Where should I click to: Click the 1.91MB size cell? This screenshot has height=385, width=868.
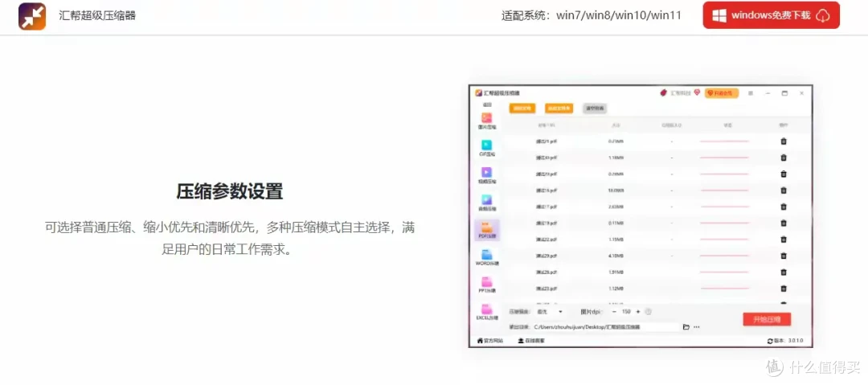(616, 272)
